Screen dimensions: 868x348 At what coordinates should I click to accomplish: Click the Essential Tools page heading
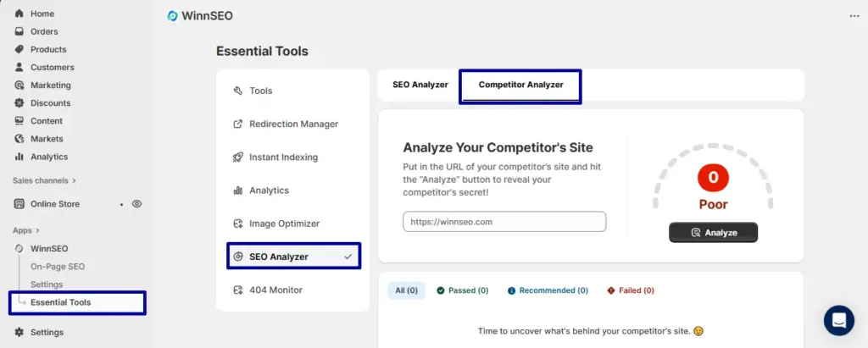pos(262,52)
